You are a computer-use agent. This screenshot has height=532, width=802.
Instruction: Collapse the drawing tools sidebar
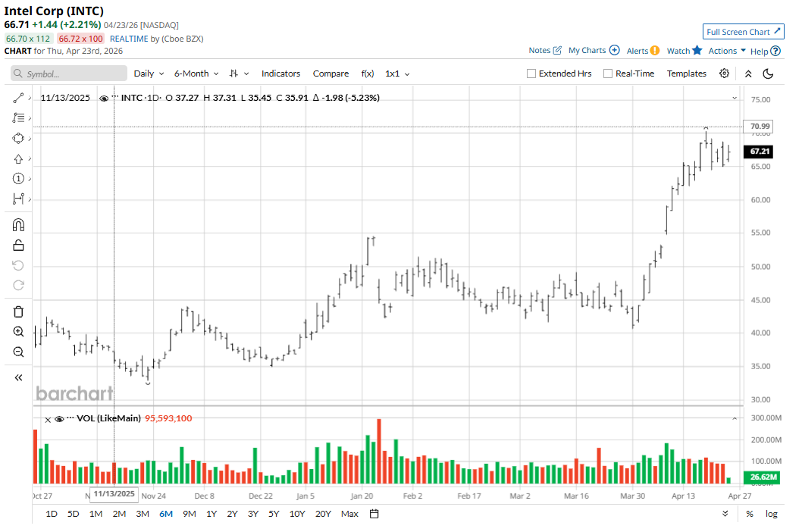(18, 377)
